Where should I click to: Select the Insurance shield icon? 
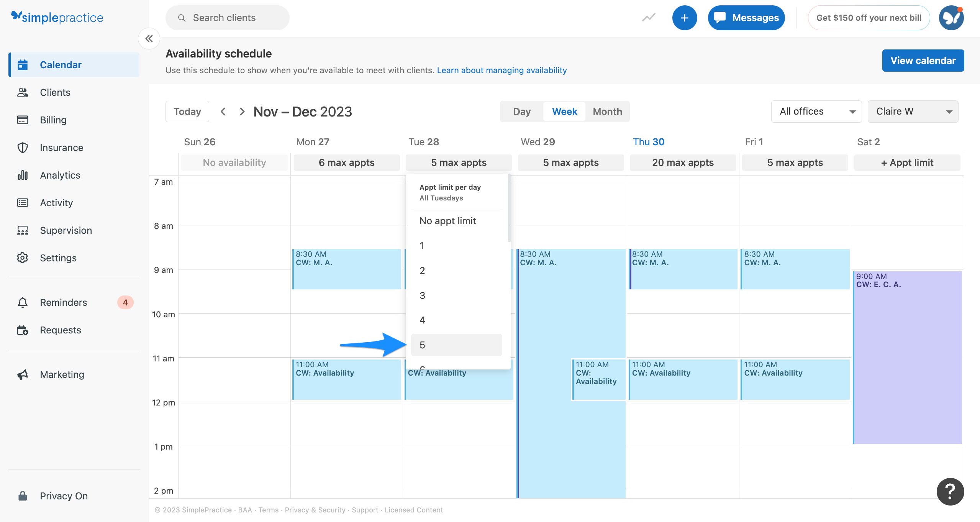pyautogui.click(x=23, y=147)
